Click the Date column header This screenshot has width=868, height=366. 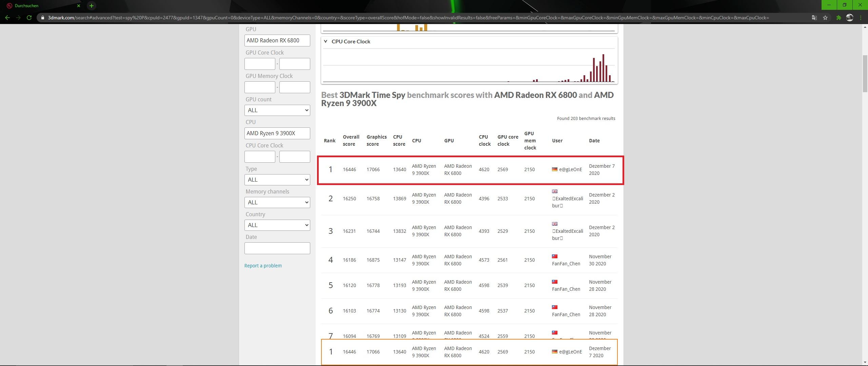coord(594,141)
